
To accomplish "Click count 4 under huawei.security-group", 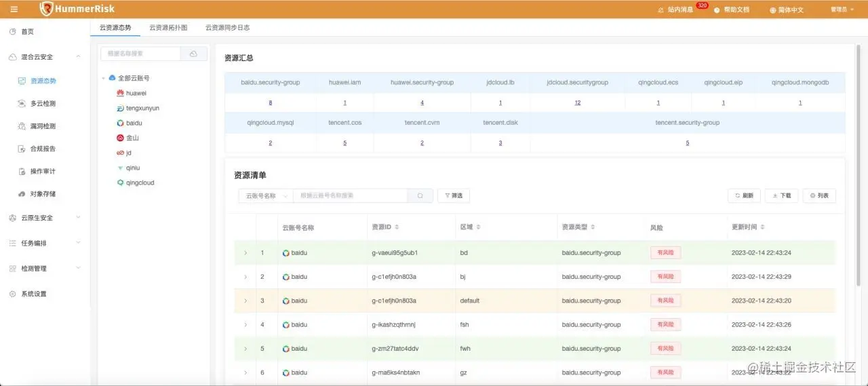I will tap(422, 103).
